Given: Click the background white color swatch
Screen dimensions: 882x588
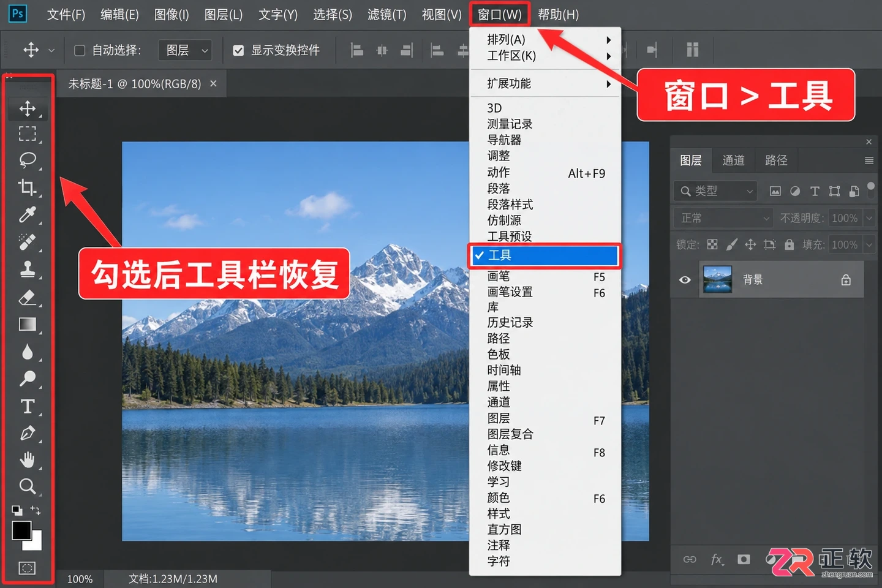Looking at the screenshot, I should pyautogui.click(x=35, y=543).
